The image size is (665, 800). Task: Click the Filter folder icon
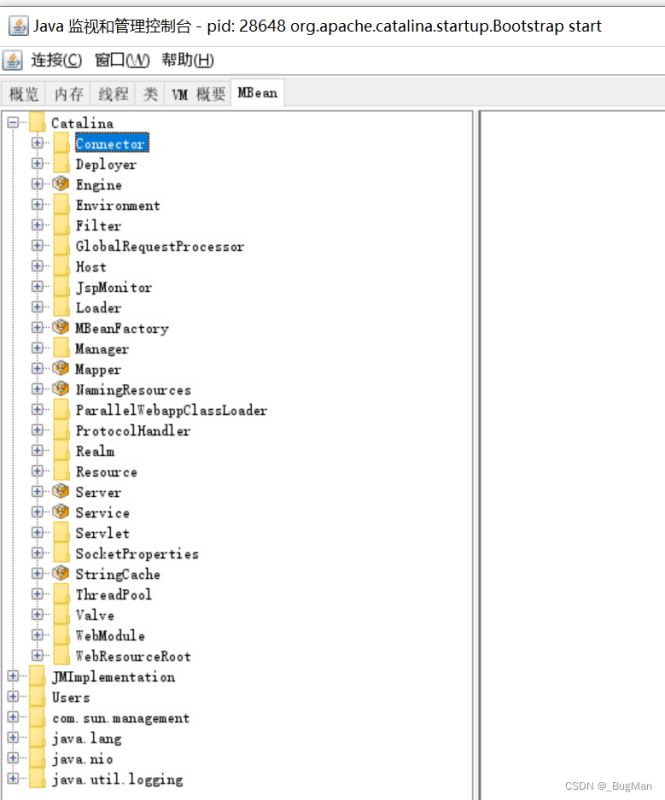pos(61,225)
